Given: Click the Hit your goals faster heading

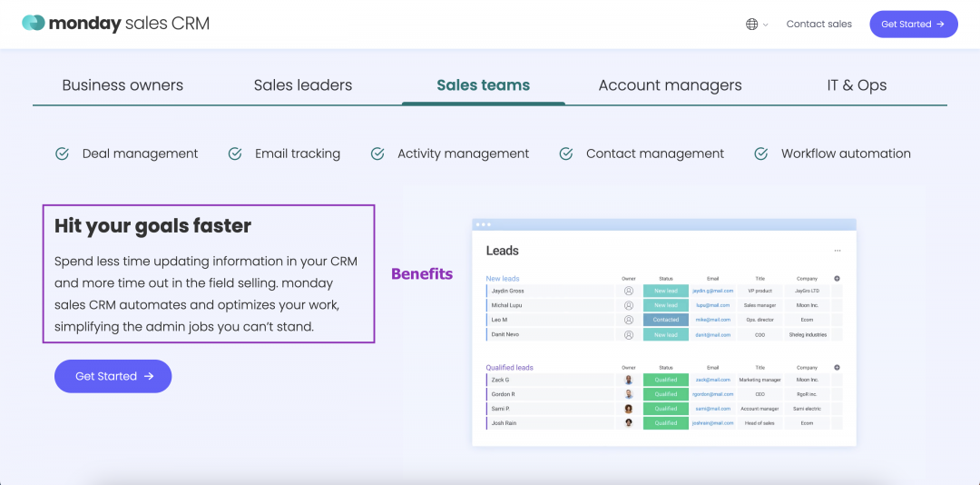Looking at the screenshot, I should click(x=152, y=226).
